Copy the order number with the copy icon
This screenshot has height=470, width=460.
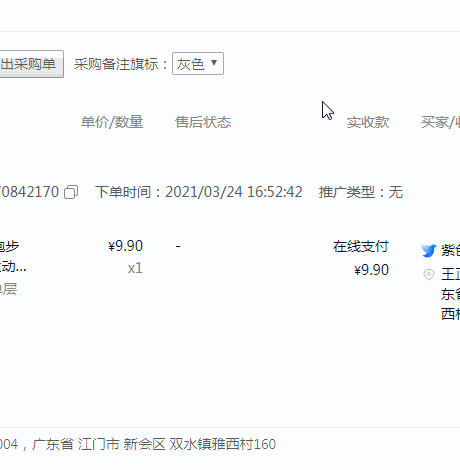click(71, 192)
